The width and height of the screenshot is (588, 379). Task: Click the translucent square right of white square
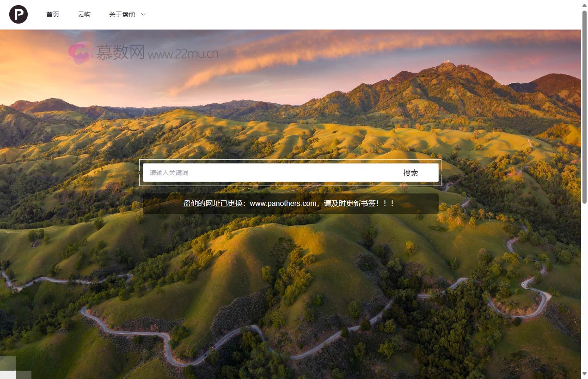coord(24,375)
